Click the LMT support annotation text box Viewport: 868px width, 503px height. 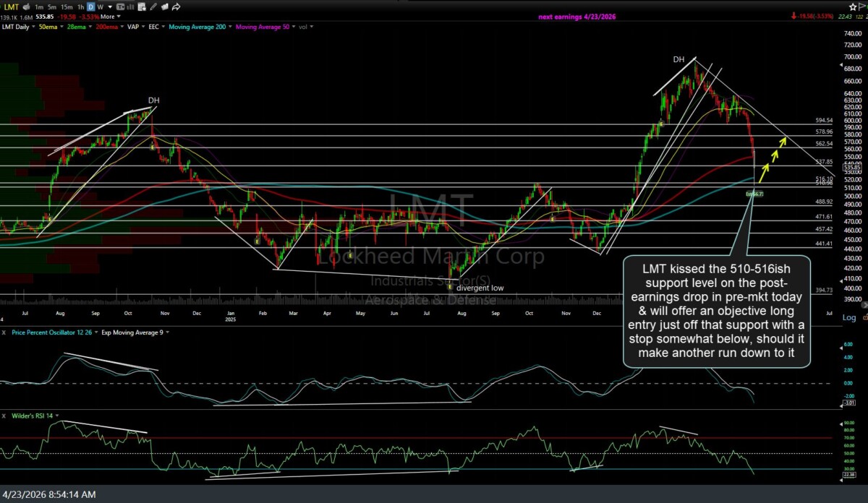click(716, 311)
